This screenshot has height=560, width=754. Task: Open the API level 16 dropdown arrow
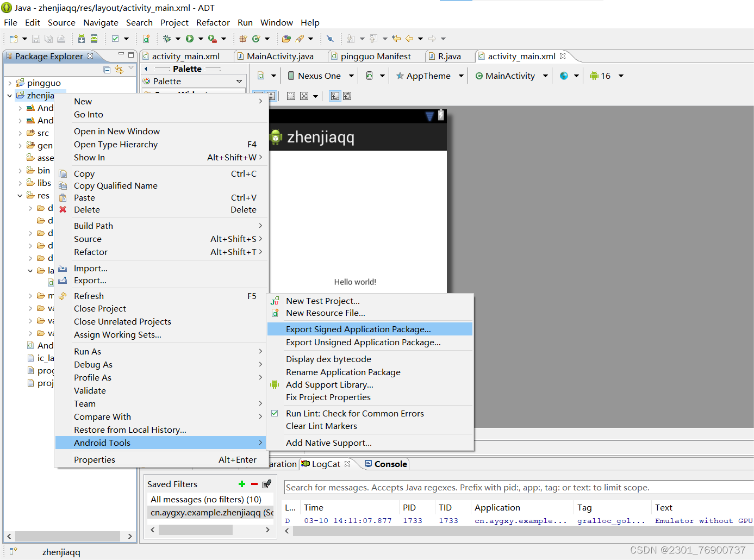point(621,76)
